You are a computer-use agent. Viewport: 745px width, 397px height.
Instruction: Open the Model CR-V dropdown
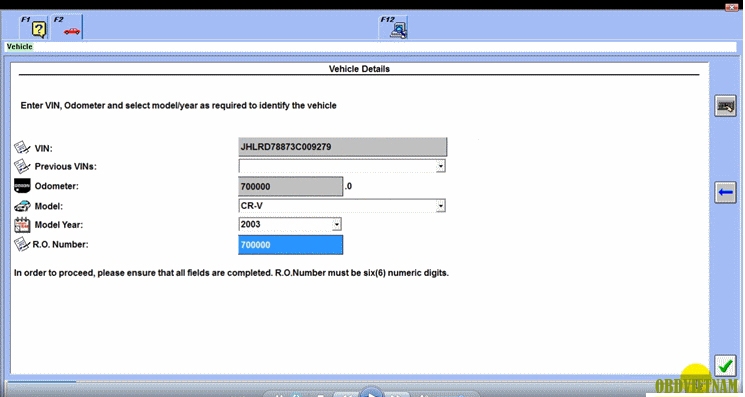point(440,206)
